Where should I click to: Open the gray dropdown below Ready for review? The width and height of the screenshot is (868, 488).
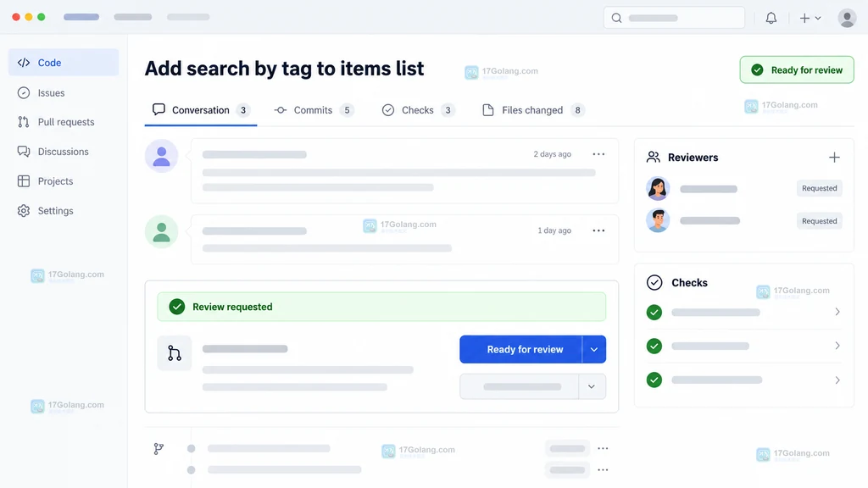(x=532, y=386)
